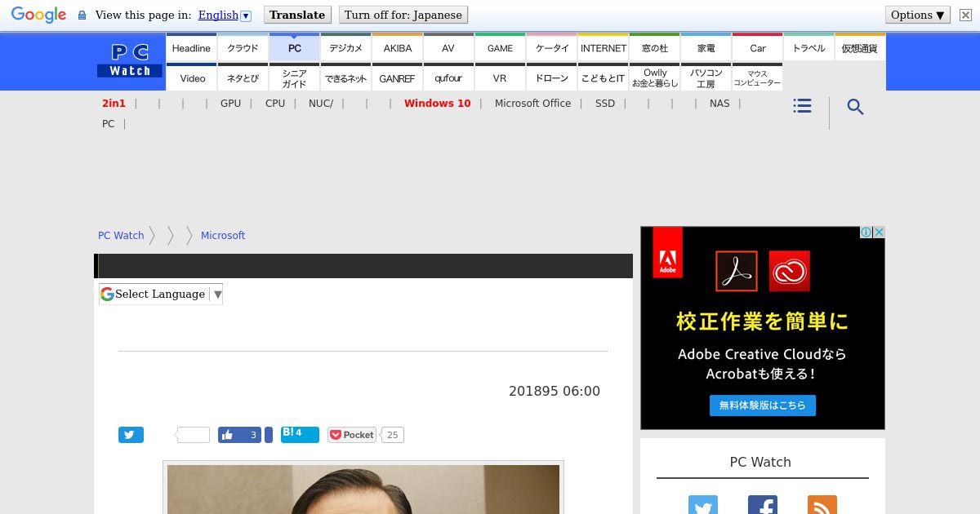980x514 pixels.
Task: Open the マウスコンピューター tab
Action: tap(758, 78)
